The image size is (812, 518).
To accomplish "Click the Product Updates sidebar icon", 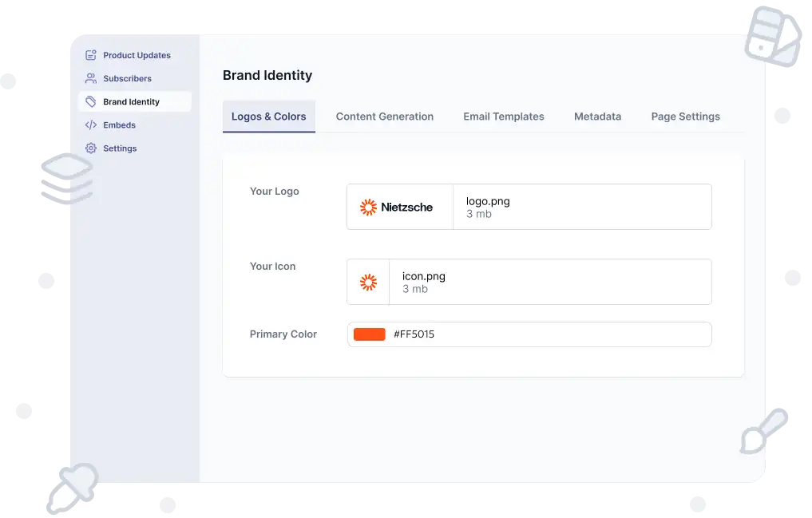I will [x=90, y=55].
